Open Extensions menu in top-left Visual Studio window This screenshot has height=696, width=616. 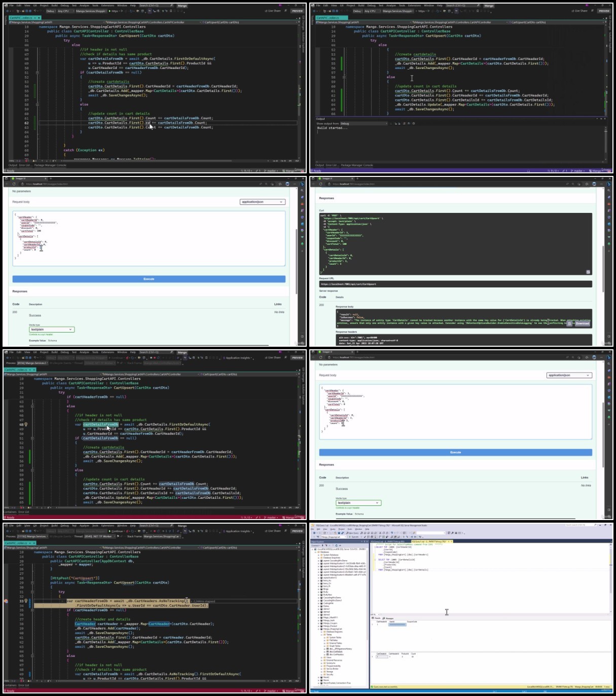pos(107,6)
